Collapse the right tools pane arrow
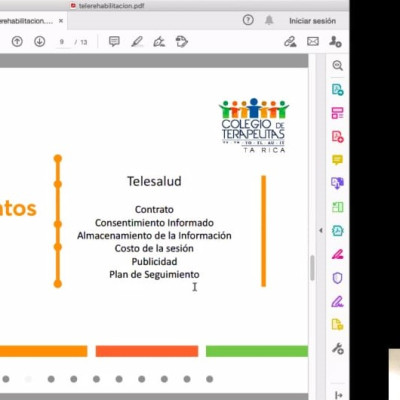Screen dimensions: 400x400 321,230
